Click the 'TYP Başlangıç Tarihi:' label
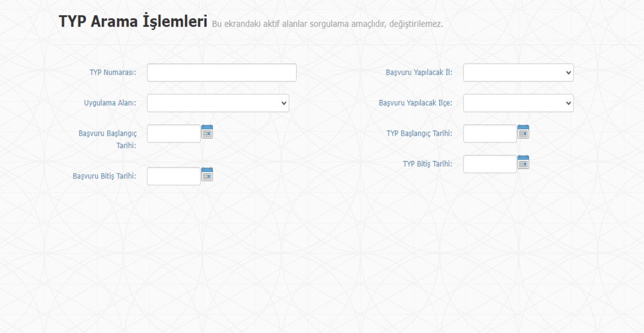Viewport: 644px width, 333px height. pos(419,133)
